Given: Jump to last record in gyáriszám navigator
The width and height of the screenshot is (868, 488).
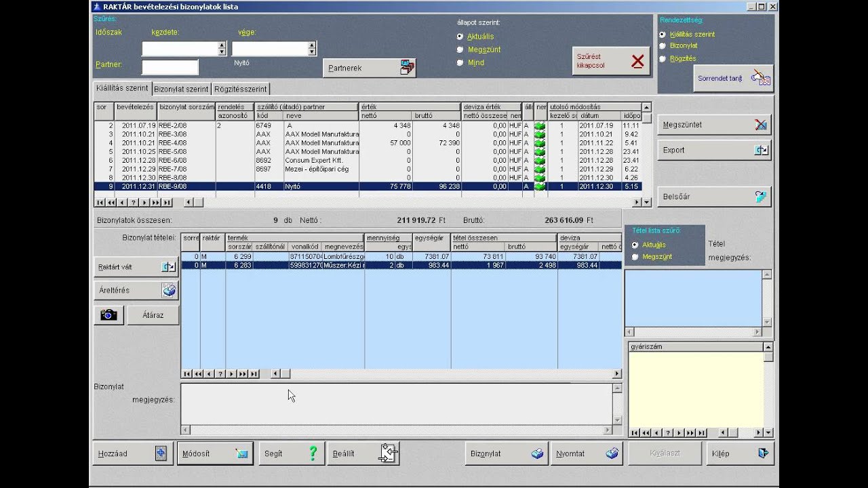Looking at the screenshot, I should 701,433.
